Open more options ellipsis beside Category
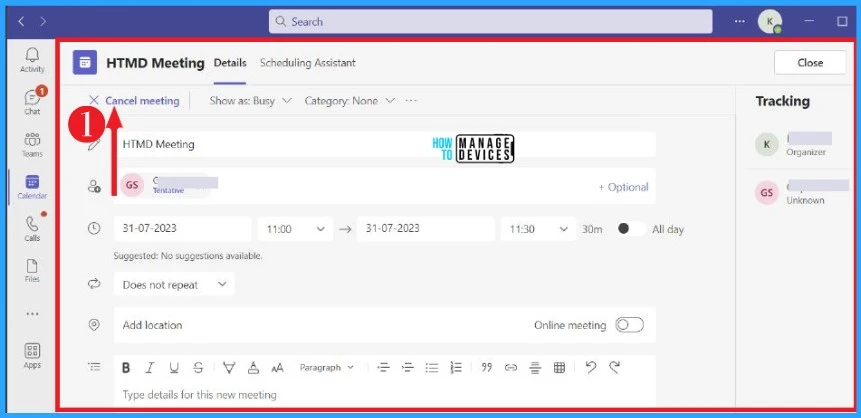861x418 pixels. [411, 101]
